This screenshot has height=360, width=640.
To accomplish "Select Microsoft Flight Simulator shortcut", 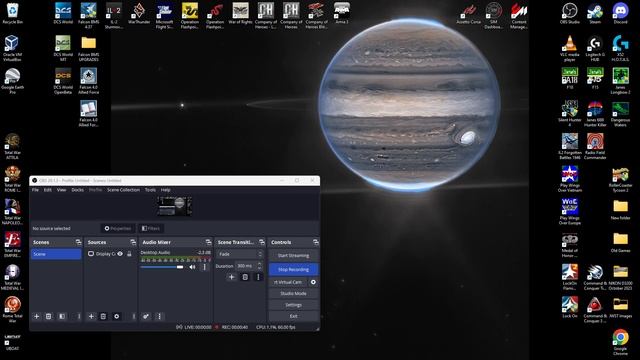I will coord(164,16).
